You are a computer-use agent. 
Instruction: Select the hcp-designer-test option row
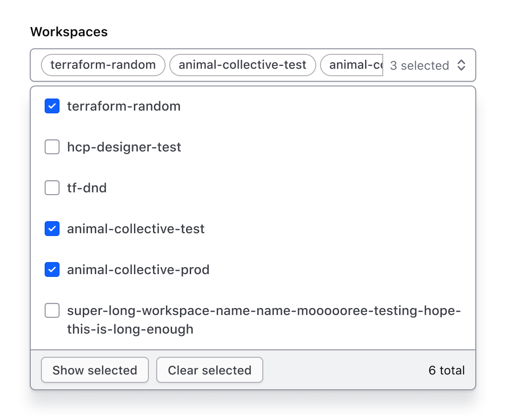point(124,147)
